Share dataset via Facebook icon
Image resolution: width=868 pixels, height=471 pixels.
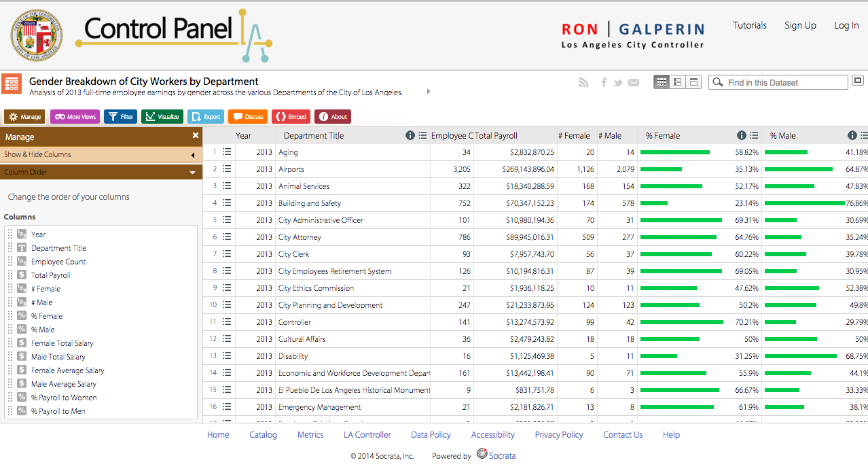tap(604, 82)
